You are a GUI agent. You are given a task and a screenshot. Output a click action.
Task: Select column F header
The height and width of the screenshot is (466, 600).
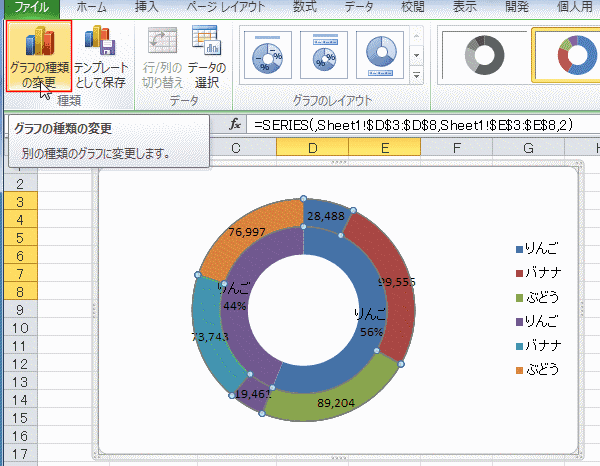pos(457,148)
